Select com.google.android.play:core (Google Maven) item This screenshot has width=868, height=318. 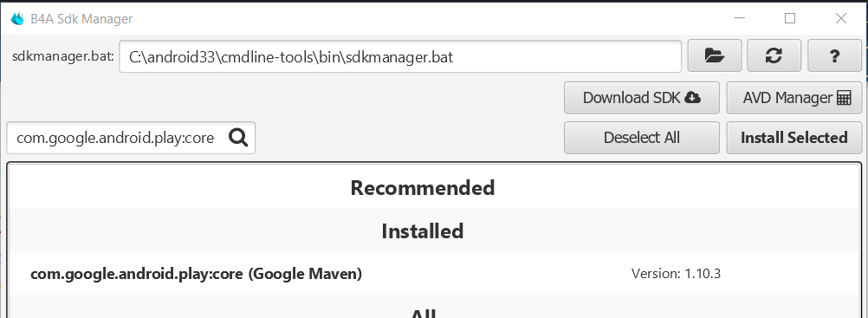[x=434, y=274]
